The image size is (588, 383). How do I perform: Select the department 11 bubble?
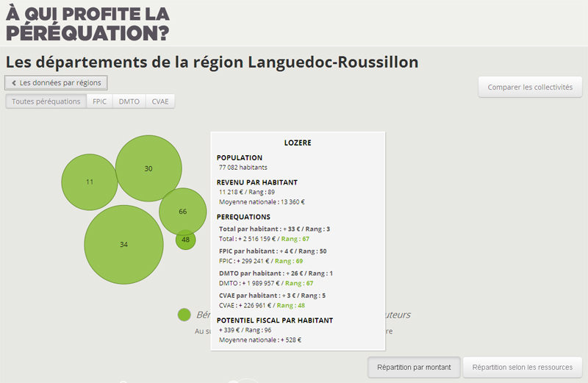[90, 182]
